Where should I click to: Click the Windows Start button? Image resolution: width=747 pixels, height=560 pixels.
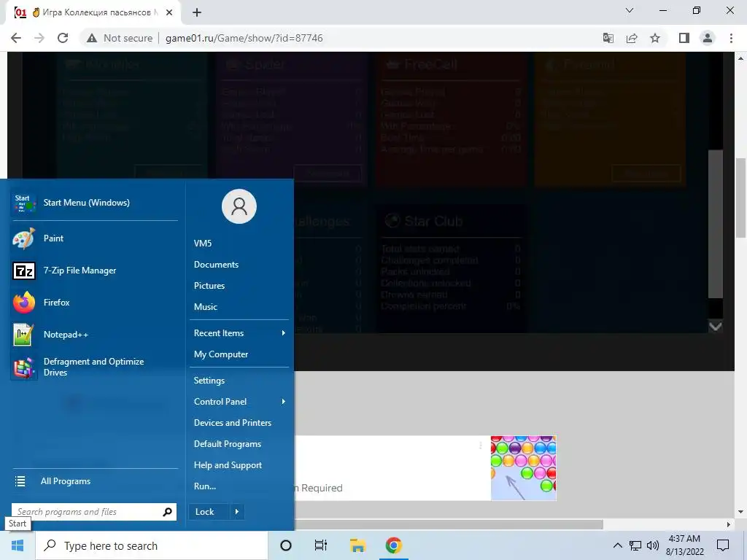click(18, 545)
